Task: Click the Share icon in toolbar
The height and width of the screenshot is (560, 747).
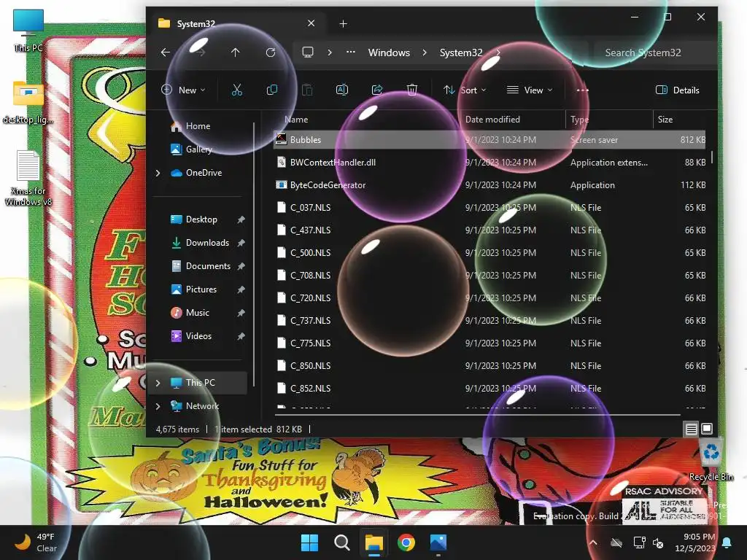Action: pos(377,90)
